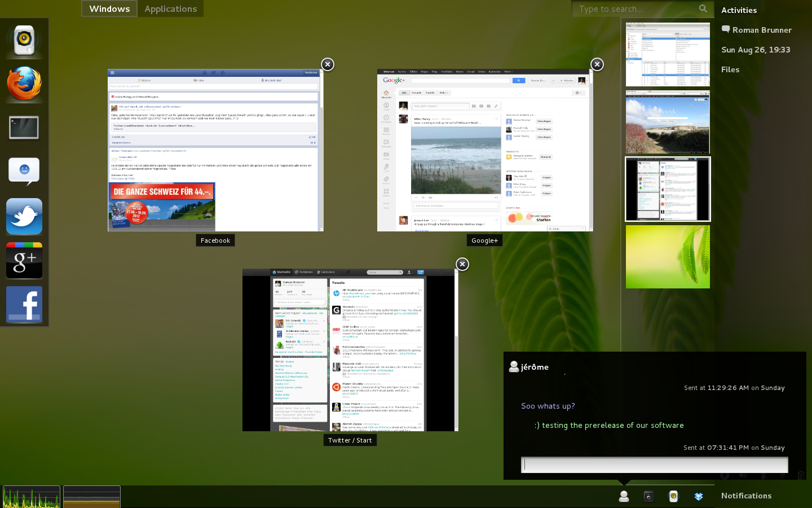The height and width of the screenshot is (508, 812).
Task: Switch to the Applications tab
Action: tap(170, 8)
